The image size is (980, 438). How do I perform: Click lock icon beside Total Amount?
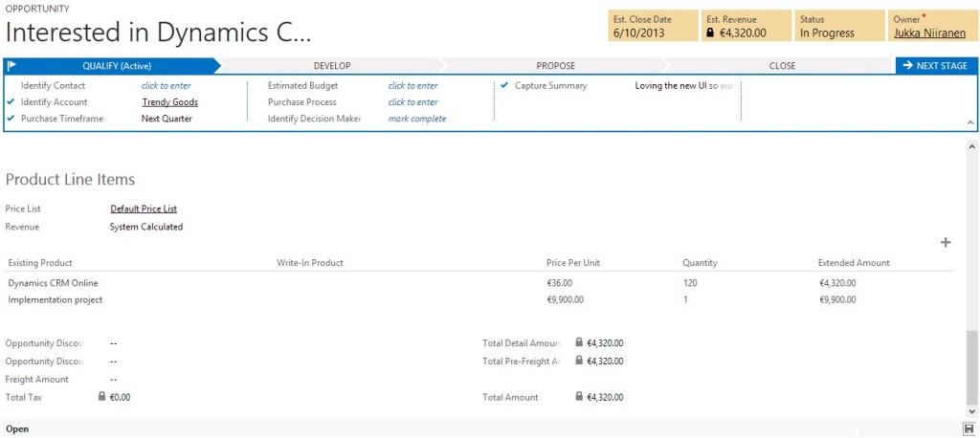tap(579, 396)
